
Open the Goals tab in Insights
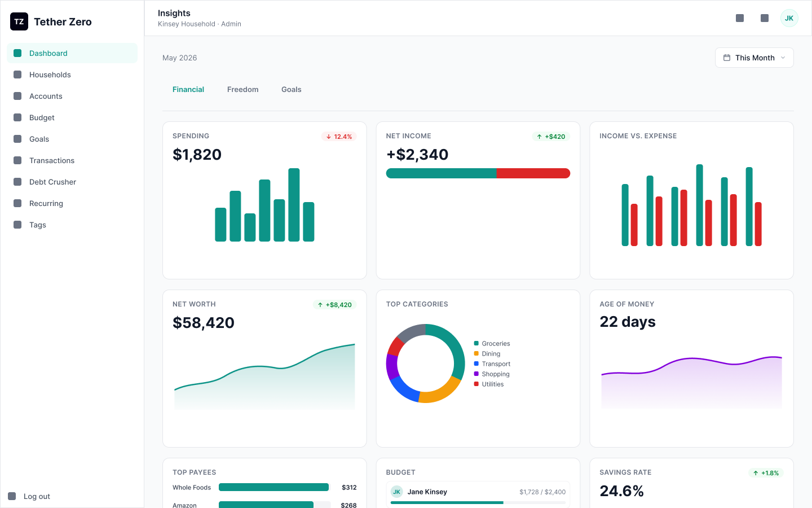tap(292, 89)
